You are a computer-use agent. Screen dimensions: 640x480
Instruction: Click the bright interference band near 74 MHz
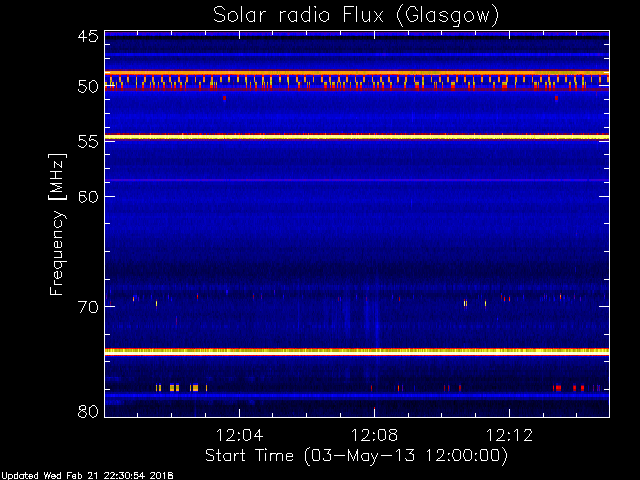[x=356, y=351]
